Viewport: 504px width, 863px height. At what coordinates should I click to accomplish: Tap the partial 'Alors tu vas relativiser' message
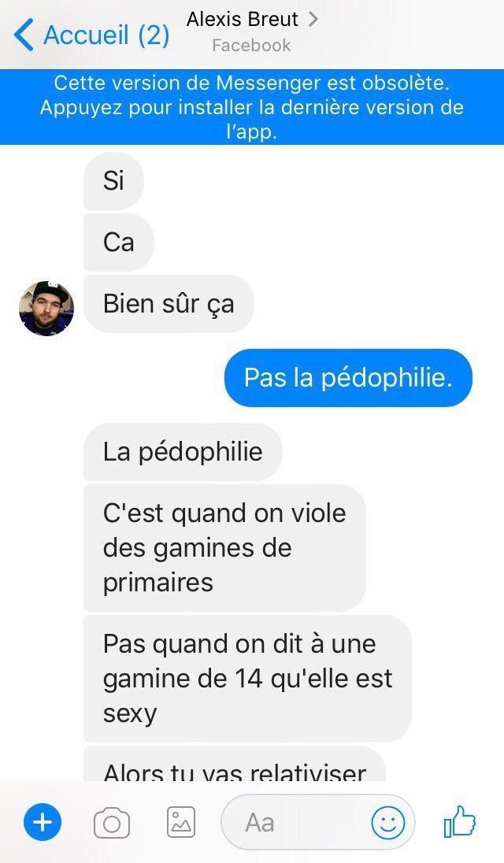[x=235, y=764]
